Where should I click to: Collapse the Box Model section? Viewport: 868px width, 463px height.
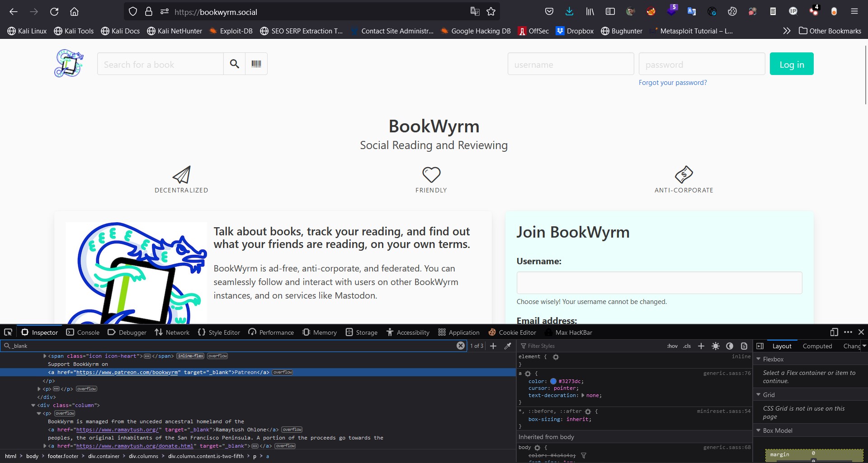click(x=759, y=430)
